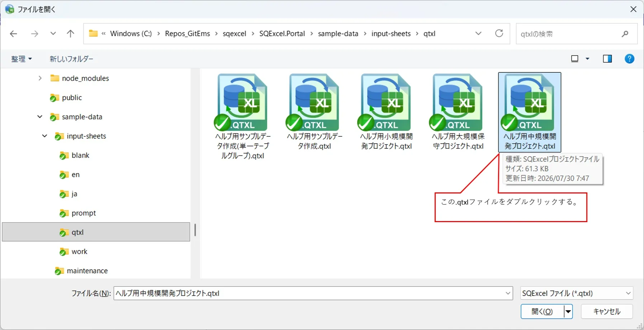Close the ファイルを開く dialog
The image size is (644, 330).
tap(633, 9)
